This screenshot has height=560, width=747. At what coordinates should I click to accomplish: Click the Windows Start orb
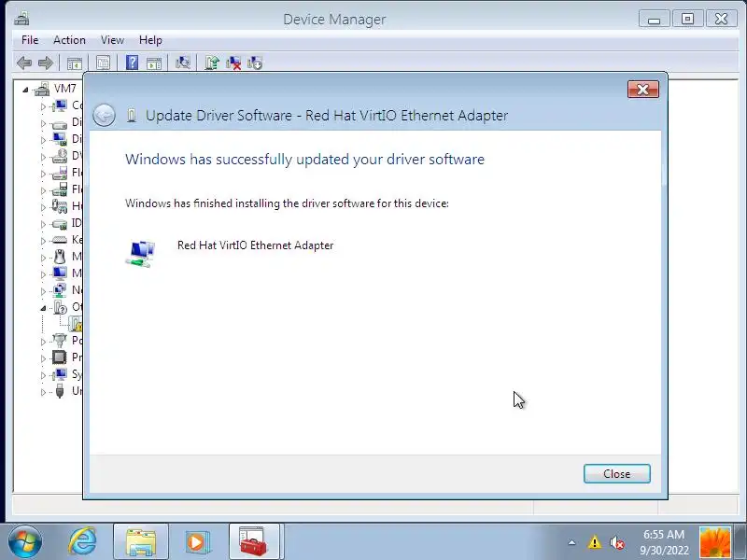click(x=25, y=542)
